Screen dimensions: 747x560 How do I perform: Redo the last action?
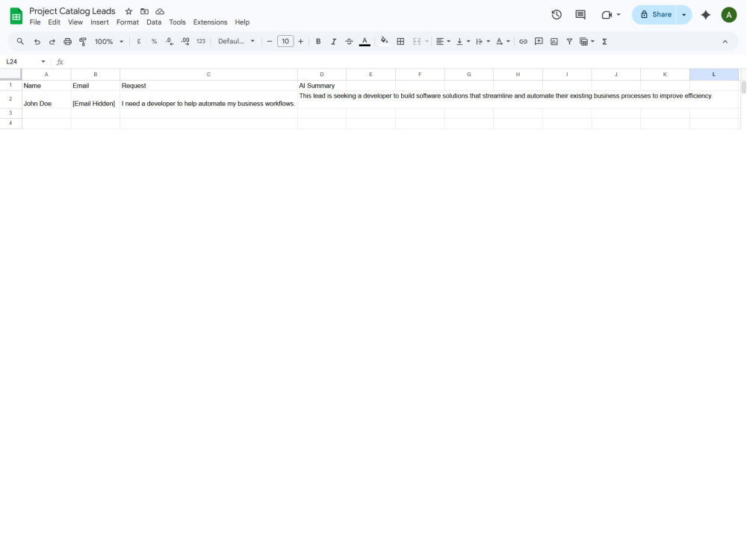pos(52,41)
